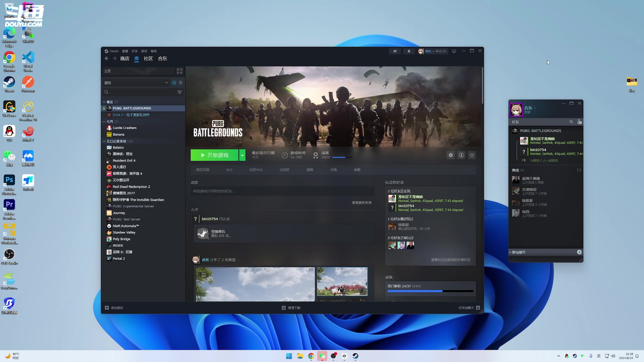
Task: Select Castle Crashers in the library
Action: 143,128
